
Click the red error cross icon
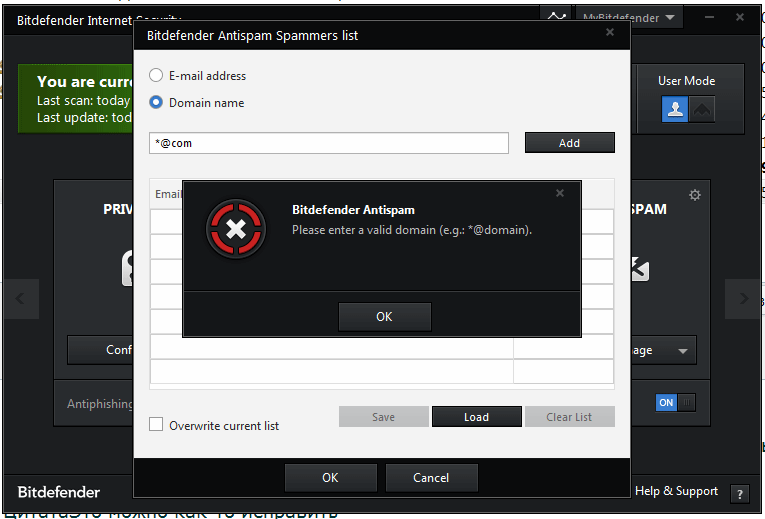pos(236,229)
